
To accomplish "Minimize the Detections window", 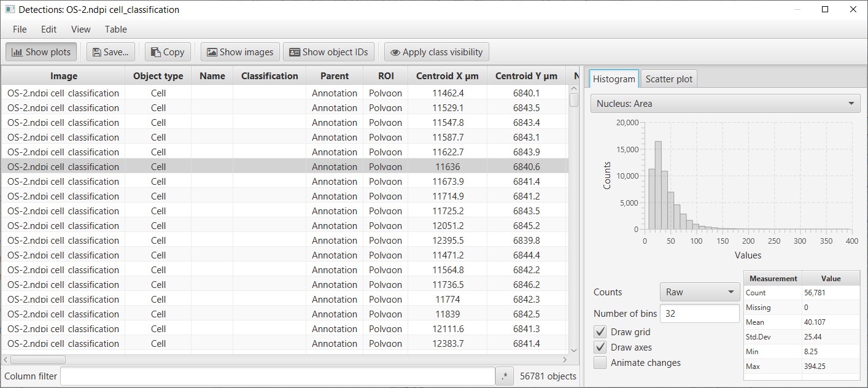I will tap(797, 9).
